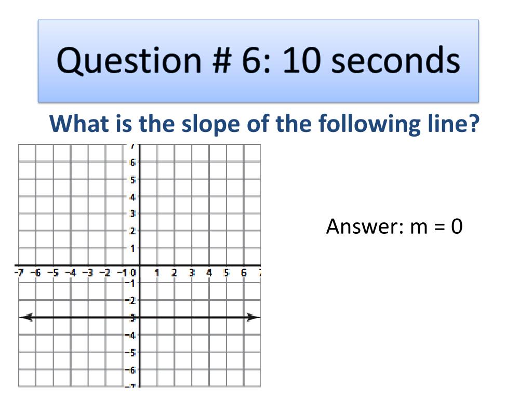Click the y-axis label 5
The height and width of the screenshot is (399, 532).
tap(132, 180)
